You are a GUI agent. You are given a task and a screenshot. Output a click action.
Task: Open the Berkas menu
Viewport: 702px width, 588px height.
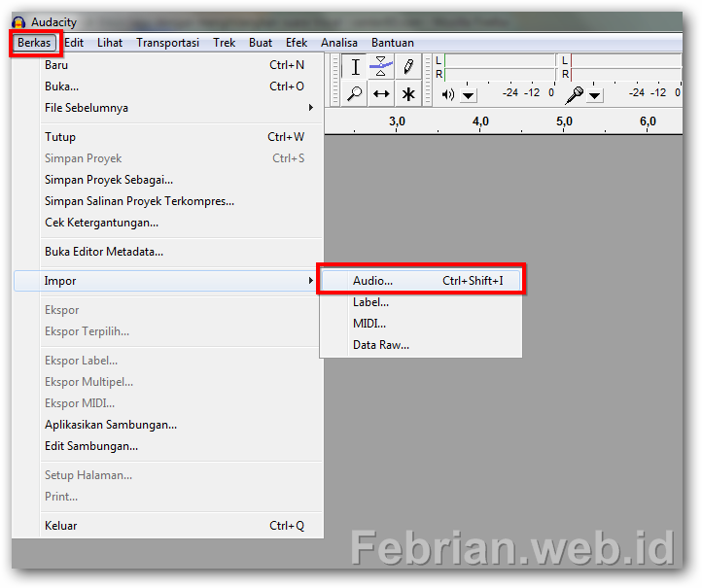(34, 43)
